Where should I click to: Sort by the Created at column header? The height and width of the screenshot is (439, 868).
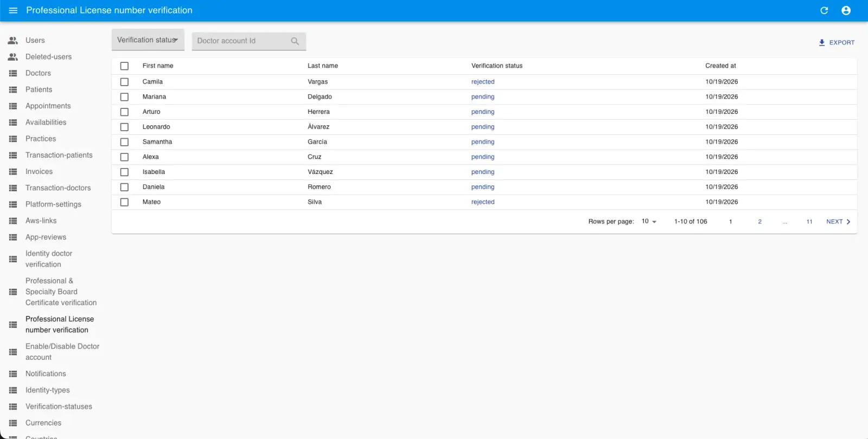tap(720, 66)
